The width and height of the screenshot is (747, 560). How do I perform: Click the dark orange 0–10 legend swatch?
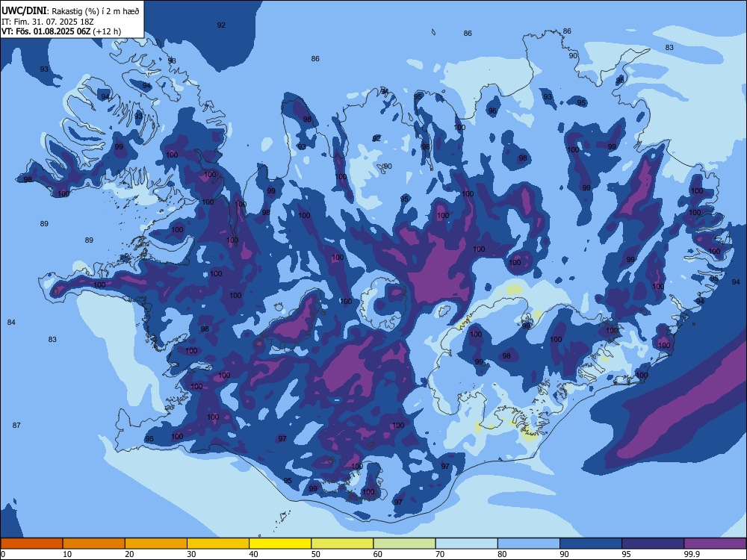(x=31, y=544)
